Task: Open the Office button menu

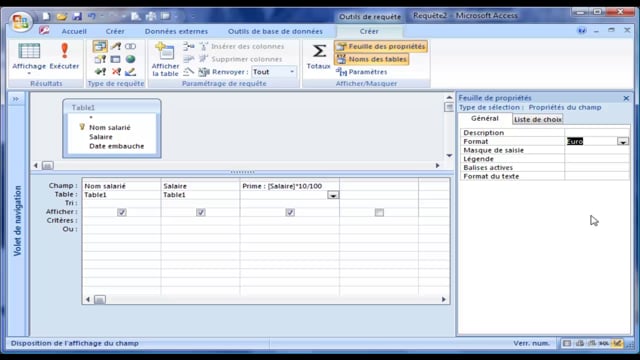Action: (20, 21)
